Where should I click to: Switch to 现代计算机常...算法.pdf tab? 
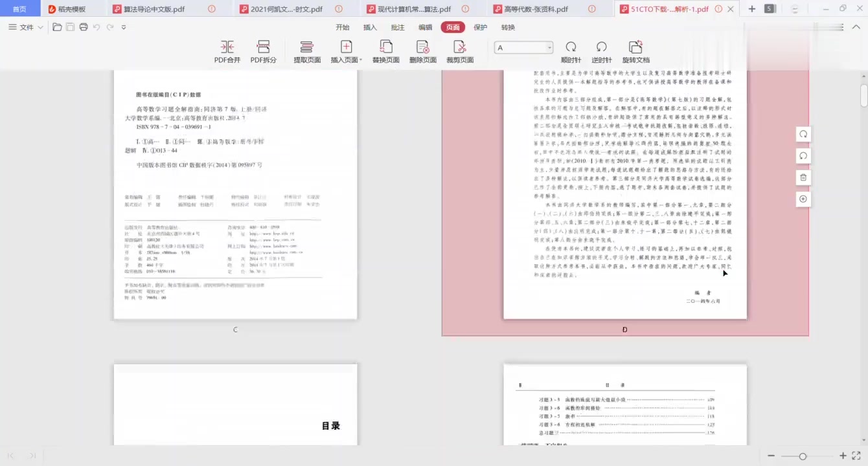pos(418,9)
